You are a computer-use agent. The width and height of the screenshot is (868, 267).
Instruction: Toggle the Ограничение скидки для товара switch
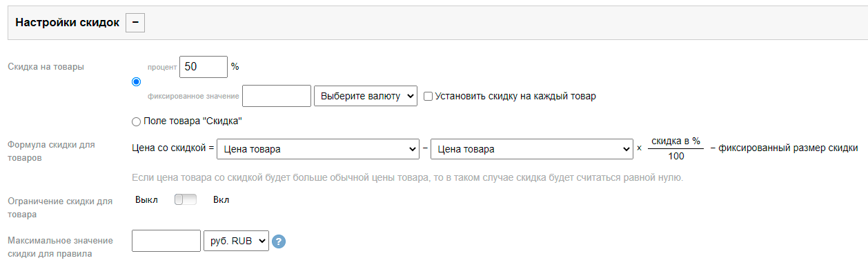click(186, 200)
